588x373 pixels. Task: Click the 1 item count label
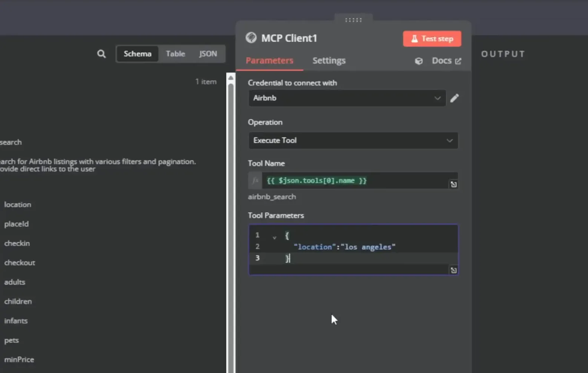click(206, 81)
